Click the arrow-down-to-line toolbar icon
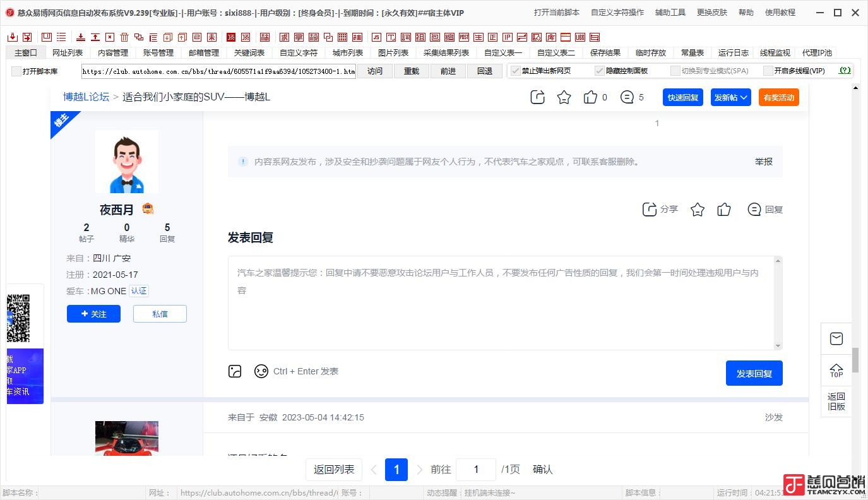The image size is (868, 500). (x=81, y=37)
